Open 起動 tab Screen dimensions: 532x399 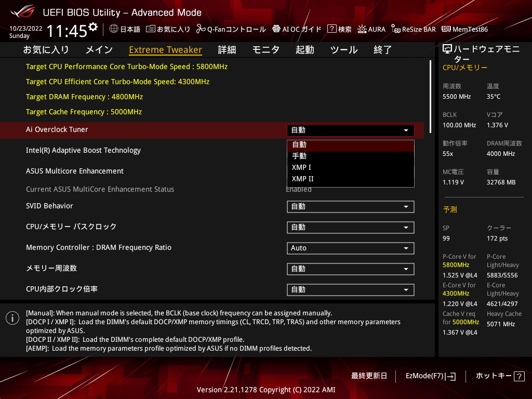304,50
